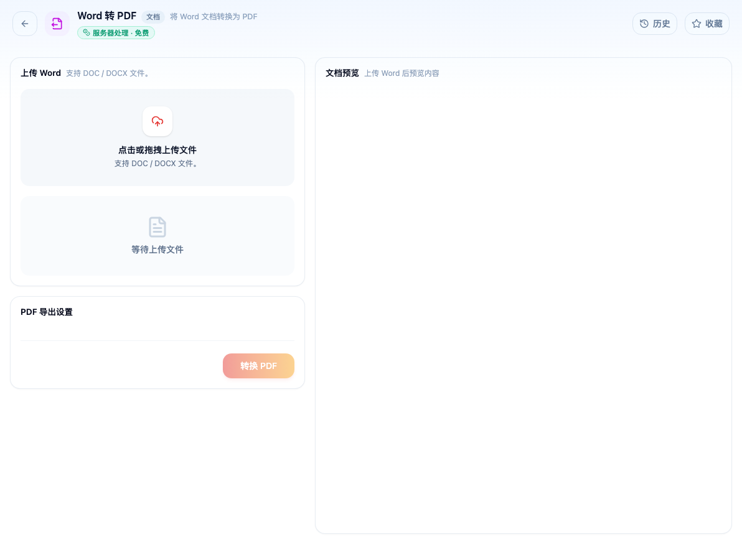Click the document icon above 等待上传文件
Screen dimensions: 742x560
tap(157, 227)
